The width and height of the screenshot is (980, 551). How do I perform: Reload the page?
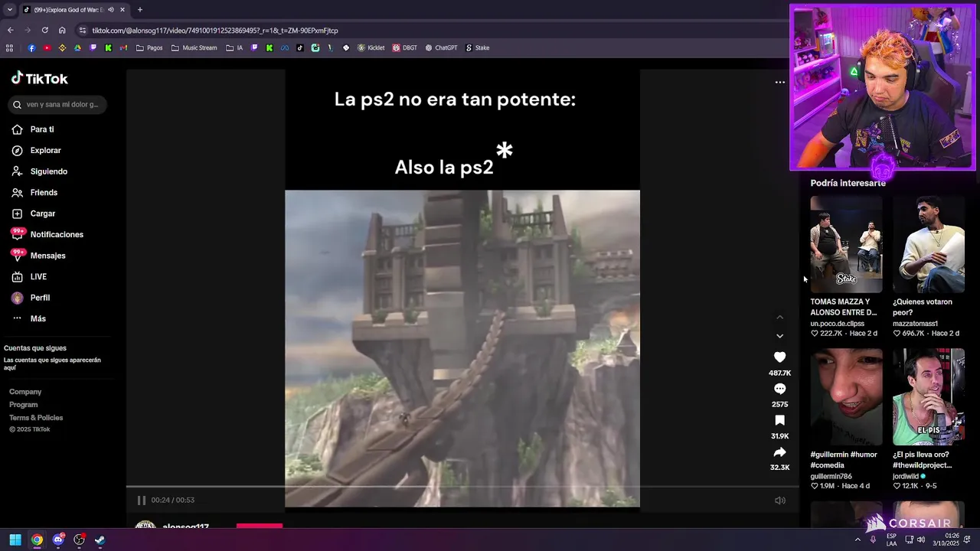click(44, 31)
